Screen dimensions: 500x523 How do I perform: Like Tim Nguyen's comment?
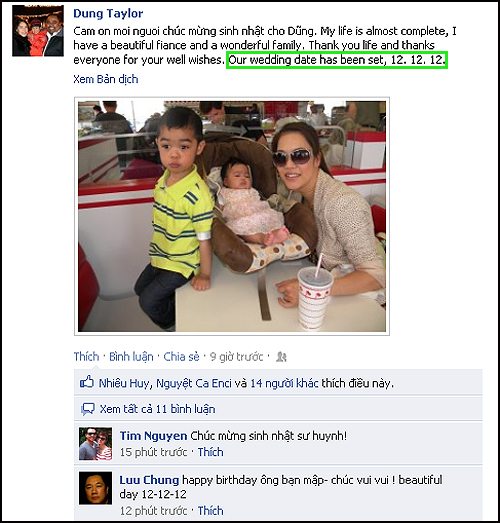click(x=210, y=452)
